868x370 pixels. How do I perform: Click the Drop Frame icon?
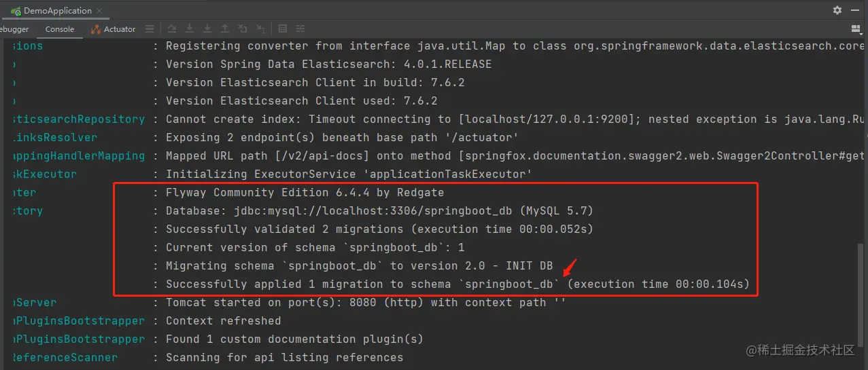pyautogui.click(x=243, y=29)
